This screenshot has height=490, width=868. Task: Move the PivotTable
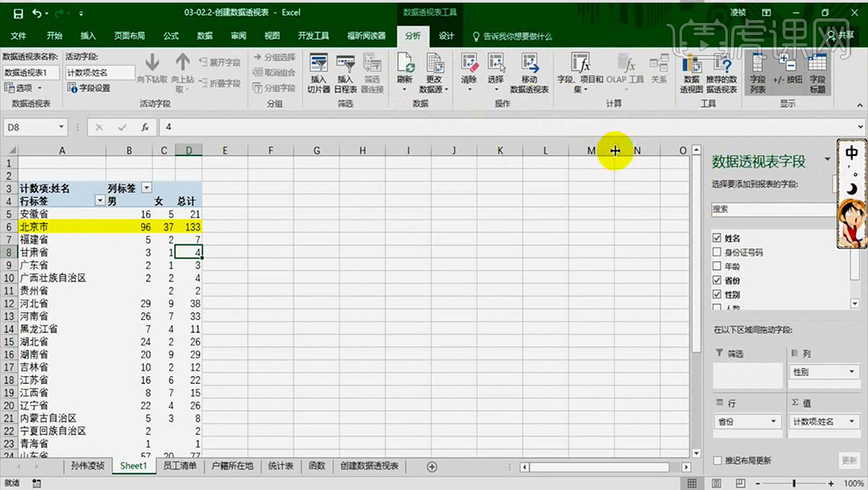click(x=530, y=73)
